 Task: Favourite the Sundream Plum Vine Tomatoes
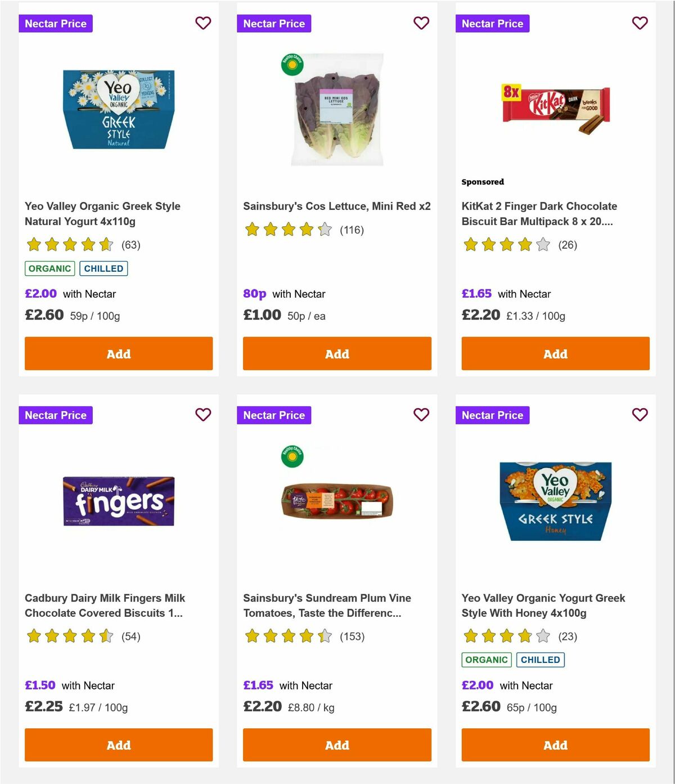421,415
